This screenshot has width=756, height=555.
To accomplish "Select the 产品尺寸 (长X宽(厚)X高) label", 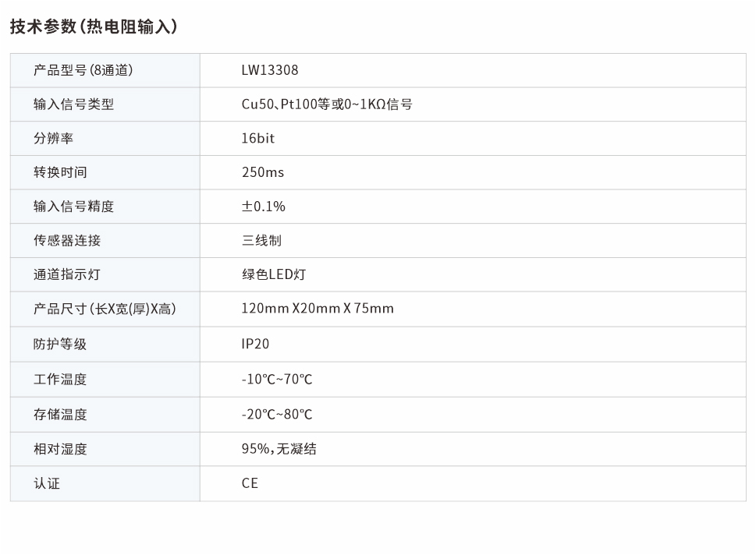I will [x=105, y=309].
